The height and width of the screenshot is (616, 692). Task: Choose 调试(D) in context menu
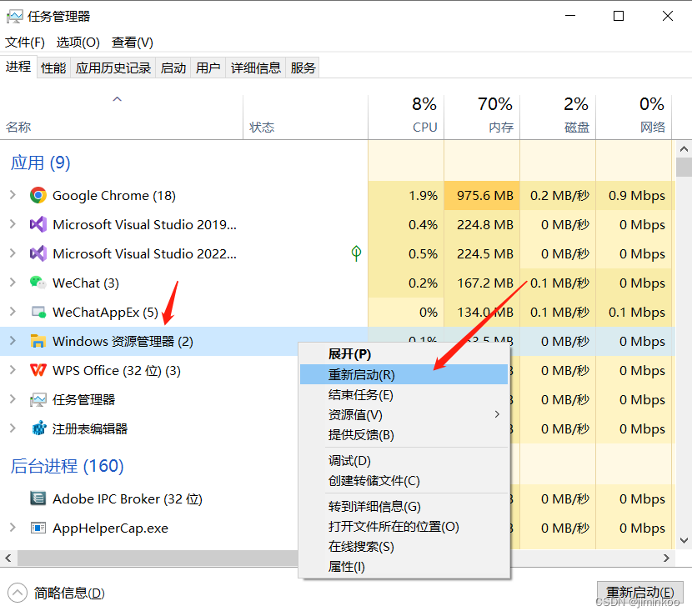pos(404,460)
